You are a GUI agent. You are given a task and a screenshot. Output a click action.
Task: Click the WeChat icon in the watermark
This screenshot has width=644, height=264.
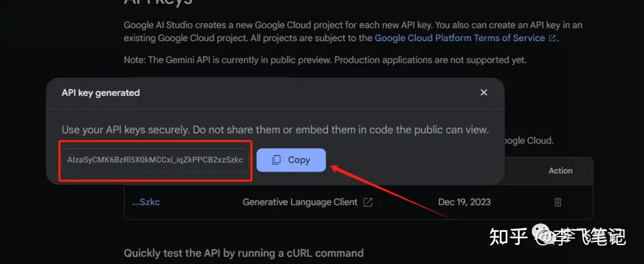point(544,237)
